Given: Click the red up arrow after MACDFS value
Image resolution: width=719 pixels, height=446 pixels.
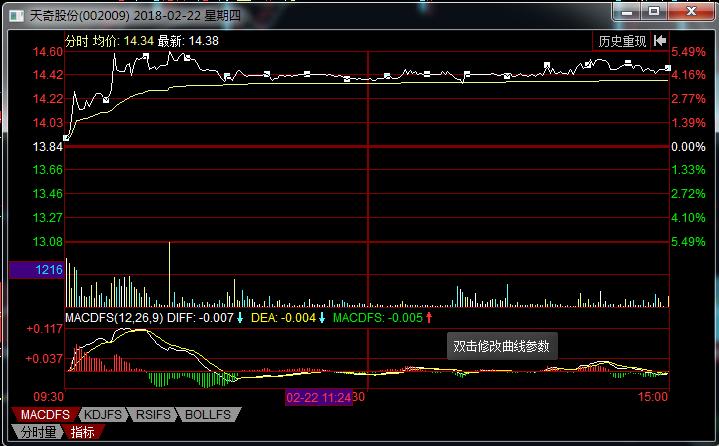Looking at the screenshot, I should [x=429, y=318].
